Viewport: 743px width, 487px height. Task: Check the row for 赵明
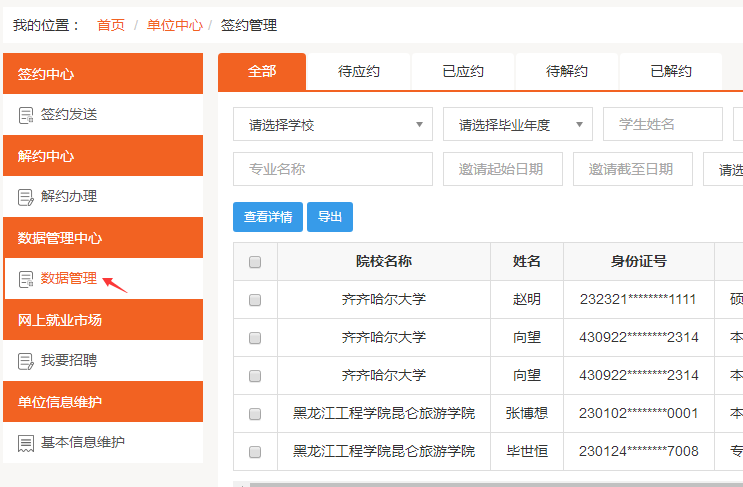tap(255, 299)
